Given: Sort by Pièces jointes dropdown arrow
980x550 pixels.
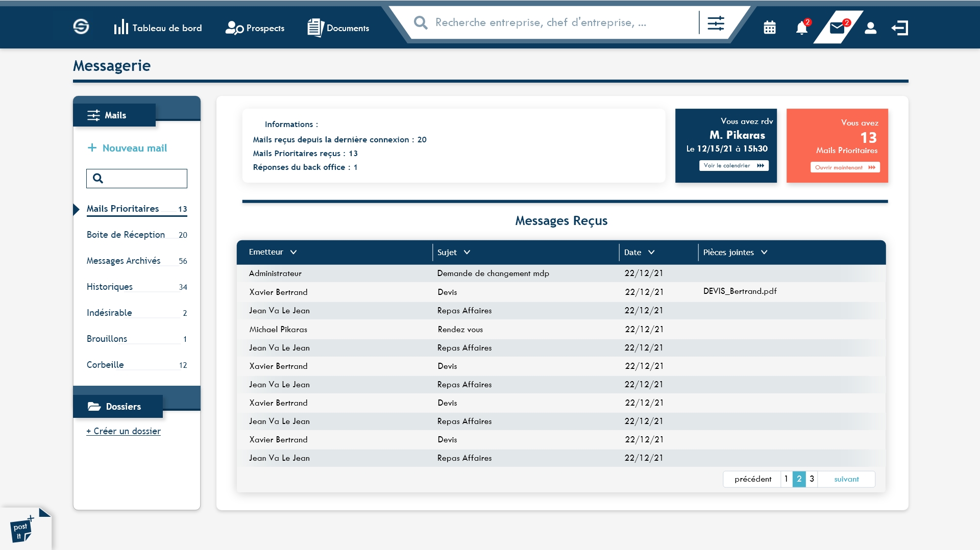Looking at the screenshot, I should tap(764, 252).
